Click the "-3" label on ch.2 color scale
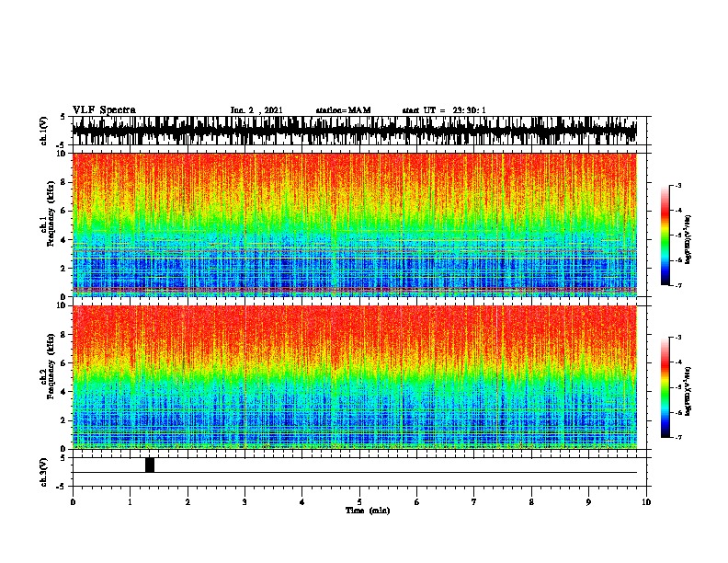Screen dimensions: 728x563 pyautogui.click(x=678, y=338)
